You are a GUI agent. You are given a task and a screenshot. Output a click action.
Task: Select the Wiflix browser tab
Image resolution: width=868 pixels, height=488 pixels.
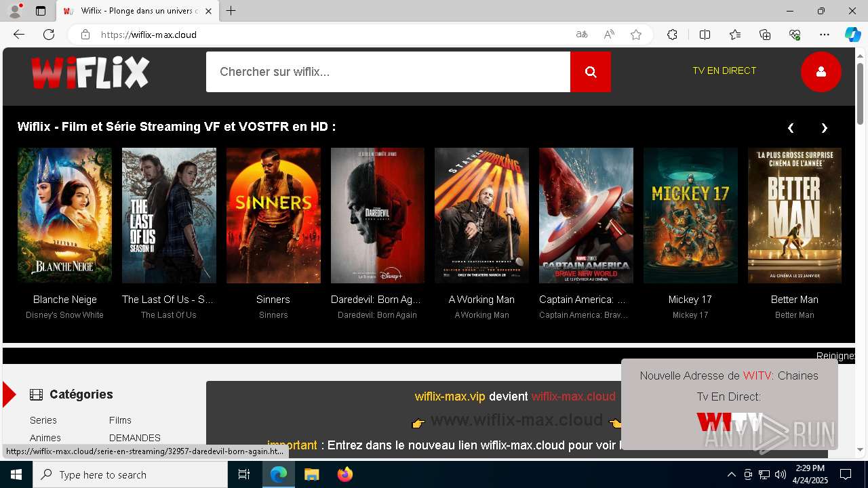pos(138,11)
